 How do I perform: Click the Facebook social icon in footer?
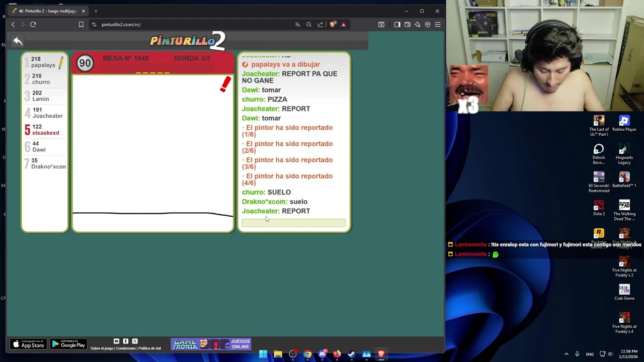pyautogui.click(x=125, y=341)
